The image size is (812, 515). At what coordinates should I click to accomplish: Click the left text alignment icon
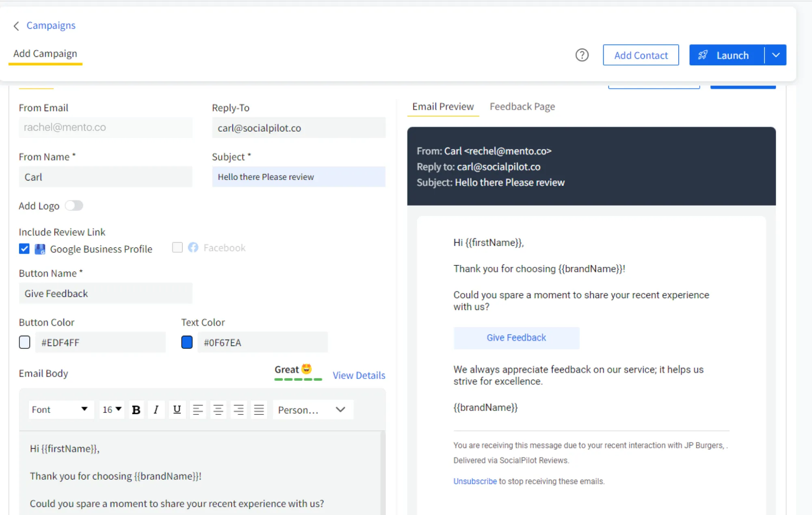click(198, 409)
